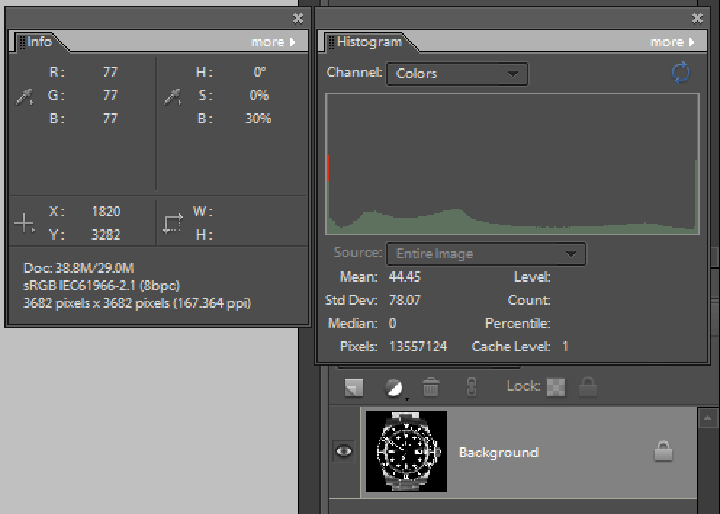Open the Source Entire Image dropdown
This screenshot has height=514, width=720.
pos(486,254)
